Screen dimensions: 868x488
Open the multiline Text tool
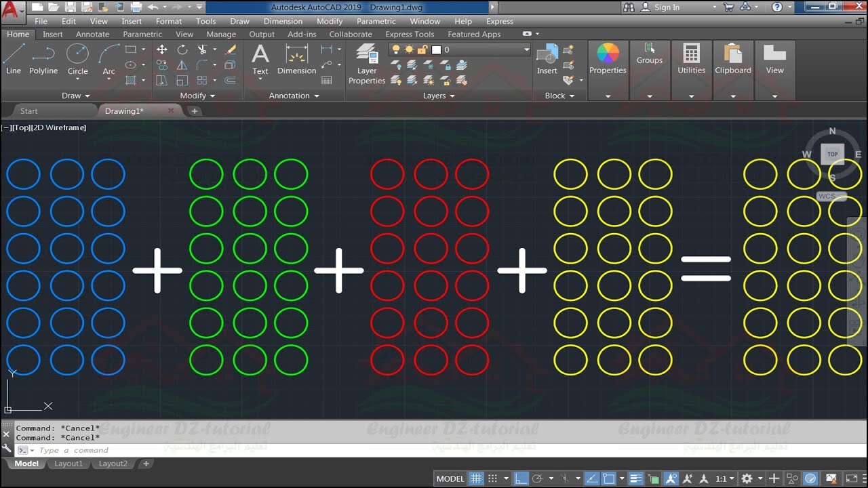pos(260,58)
